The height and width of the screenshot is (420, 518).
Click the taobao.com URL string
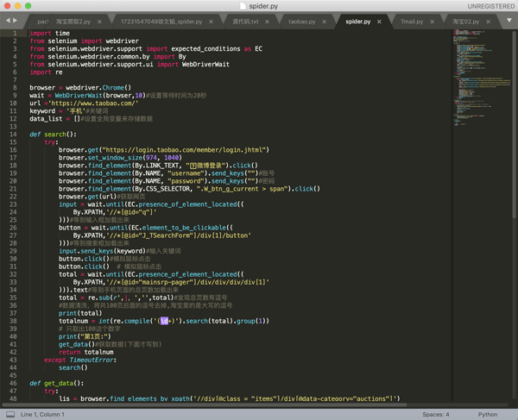coord(93,103)
